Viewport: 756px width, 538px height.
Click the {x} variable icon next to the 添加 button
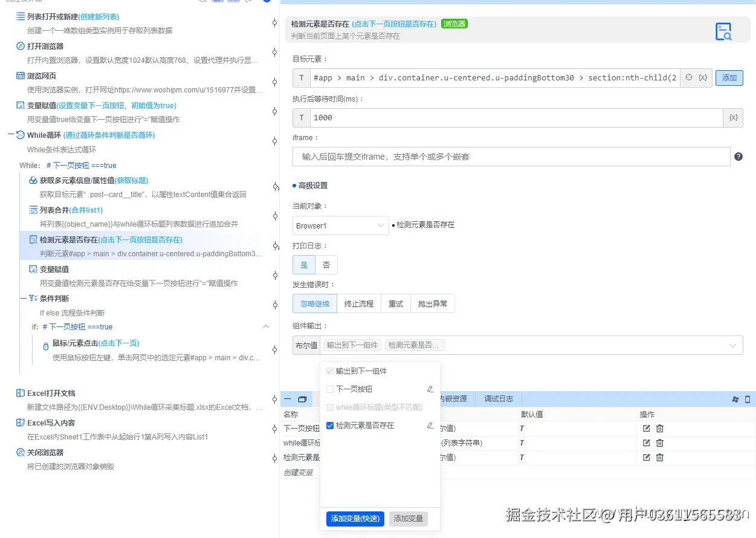click(x=702, y=77)
